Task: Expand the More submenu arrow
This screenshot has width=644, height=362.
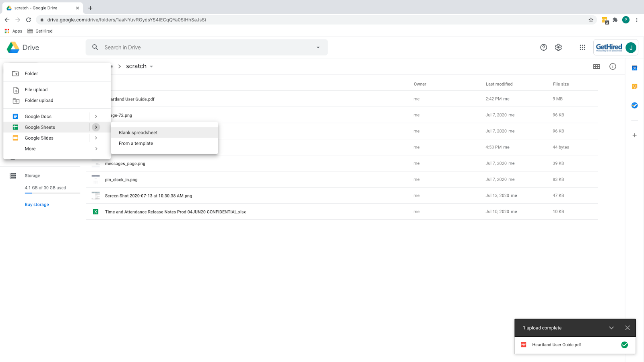Action: 96,149
